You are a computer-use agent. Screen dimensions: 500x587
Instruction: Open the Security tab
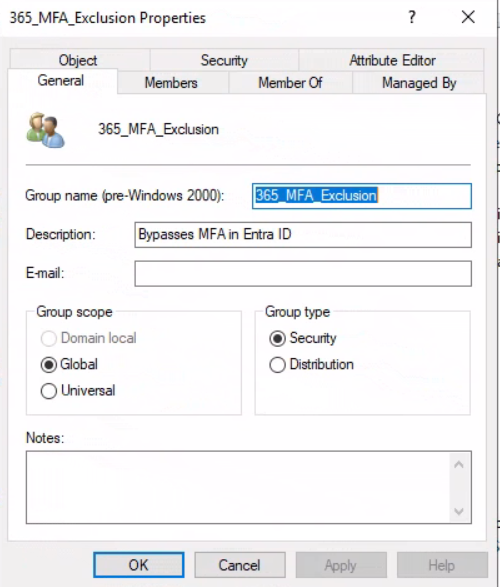click(x=224, y=60)
